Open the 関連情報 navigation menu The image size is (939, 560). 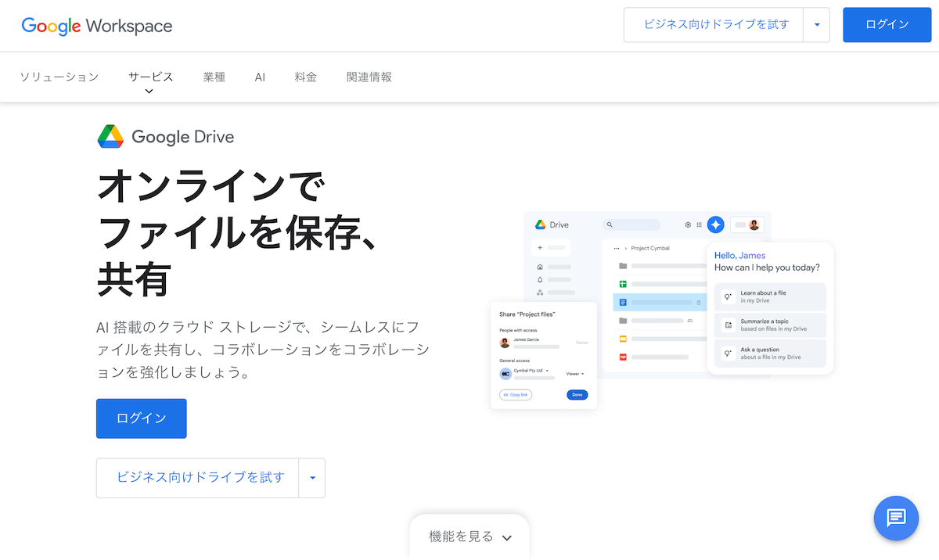[x=369, y=77]
